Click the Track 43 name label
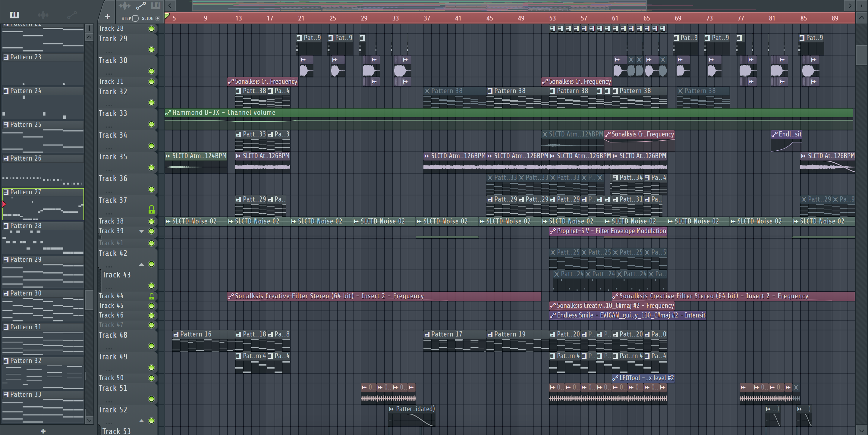 click(x=116, y=275)
